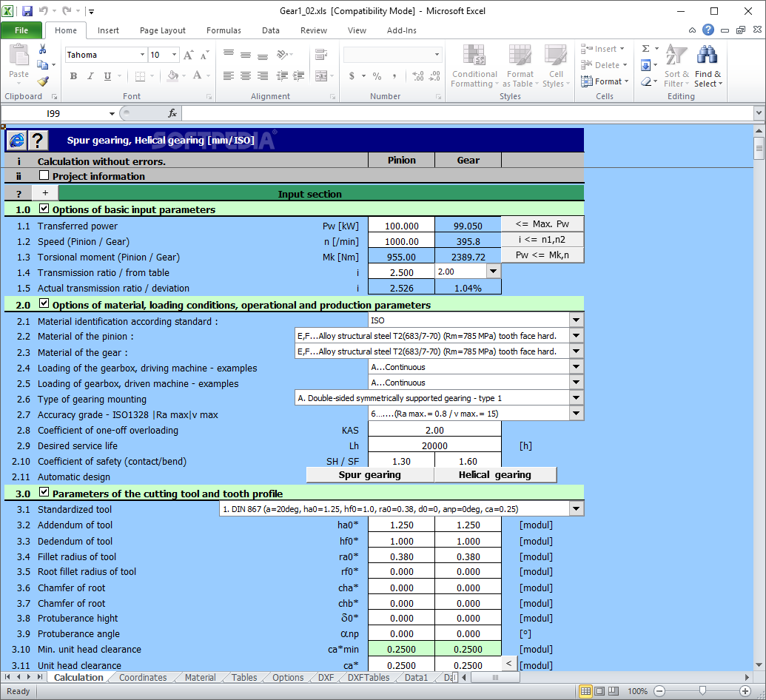
Task: Toggle Options of basic input parameters checkbox
Action: [x=44, y=209]
